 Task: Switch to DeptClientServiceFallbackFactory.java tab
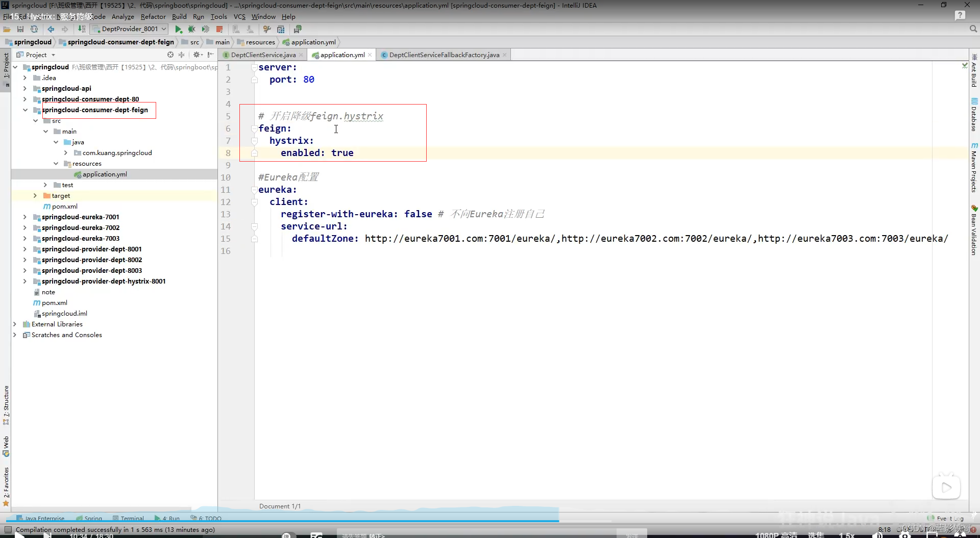tap(444, 55)
